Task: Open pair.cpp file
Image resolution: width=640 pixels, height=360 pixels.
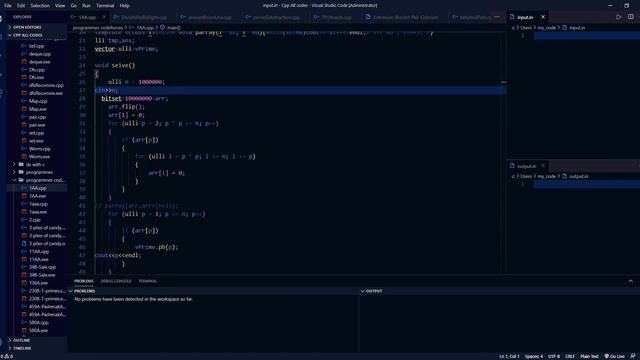Action: (37, 117)
